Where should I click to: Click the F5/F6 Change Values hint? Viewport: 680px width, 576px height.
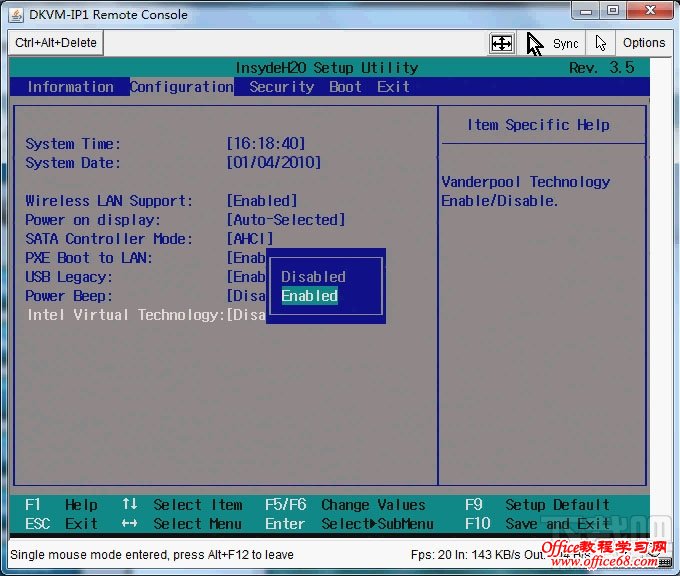pos(345,505)
